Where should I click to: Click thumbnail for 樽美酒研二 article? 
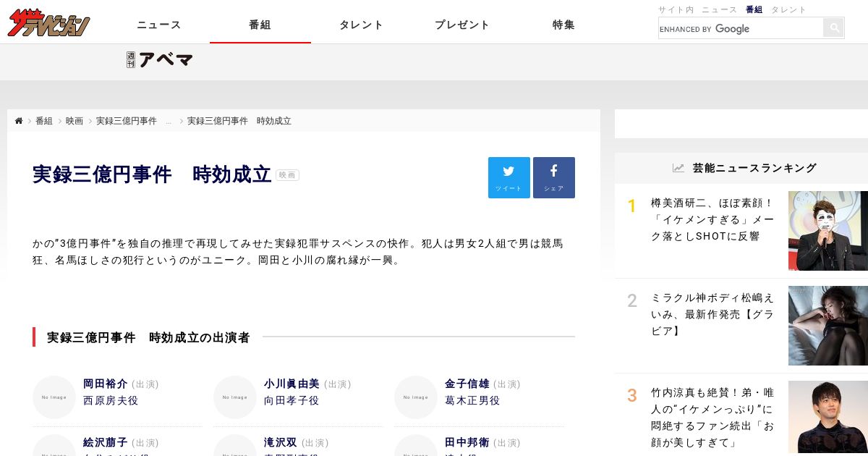(828, 231)
